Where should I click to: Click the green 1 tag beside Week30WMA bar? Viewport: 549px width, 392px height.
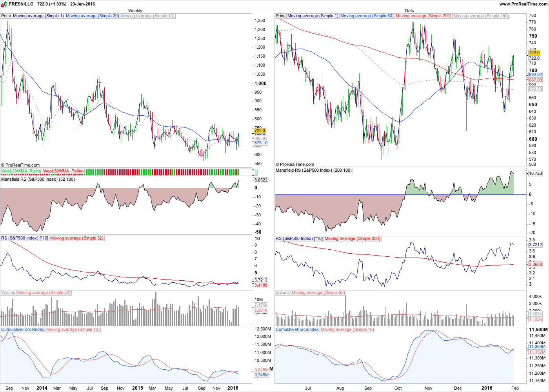256,172
